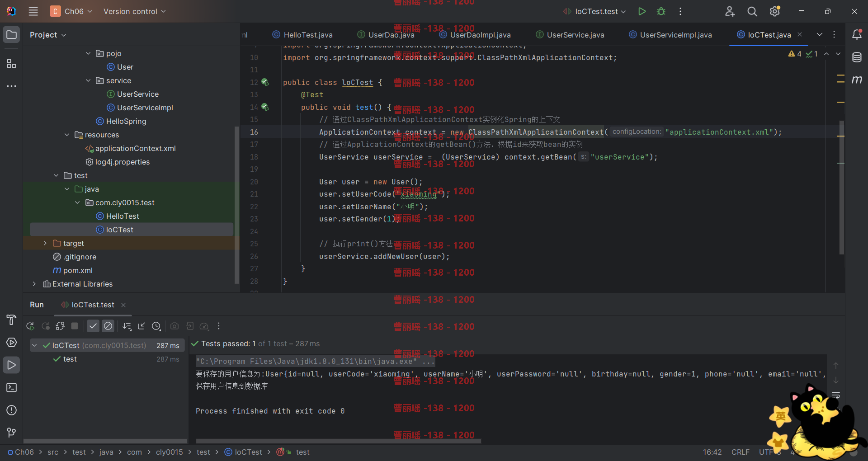Rerun the test in Run toolbar
This screenshot has height=461, width=868.
[x=30, y=326]
